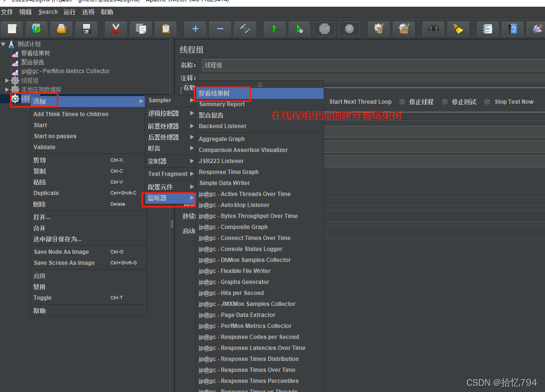545x392 pixels.
Task: Choose 察看结果树 in the listener list
Action: (260, 94)
